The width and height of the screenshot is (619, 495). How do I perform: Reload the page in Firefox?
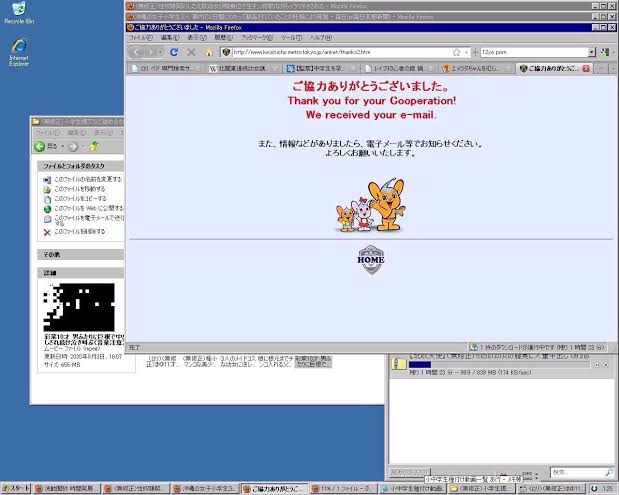(x=174, y=52)
